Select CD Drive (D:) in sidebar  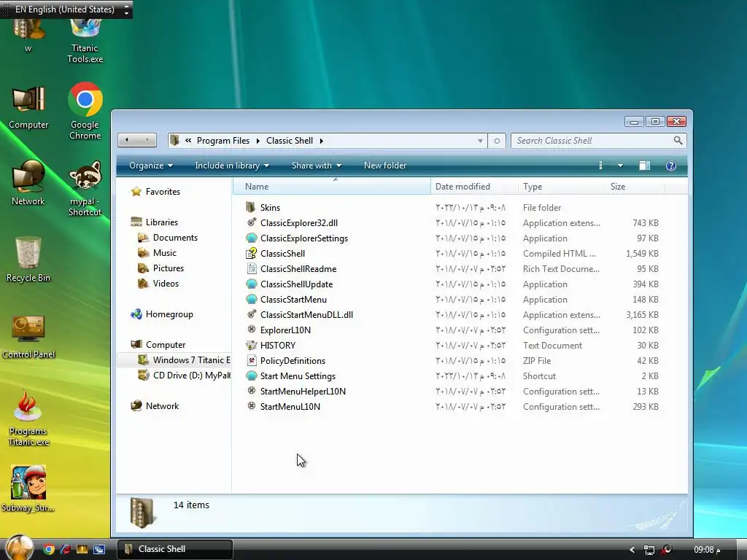pyautogui.click(x=184, y=376)
